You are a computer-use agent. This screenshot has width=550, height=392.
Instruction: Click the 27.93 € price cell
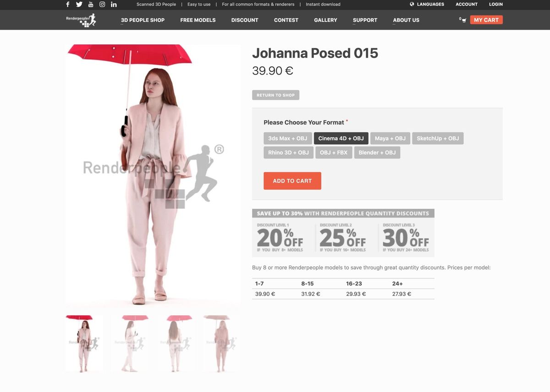(x=402, y=294)
